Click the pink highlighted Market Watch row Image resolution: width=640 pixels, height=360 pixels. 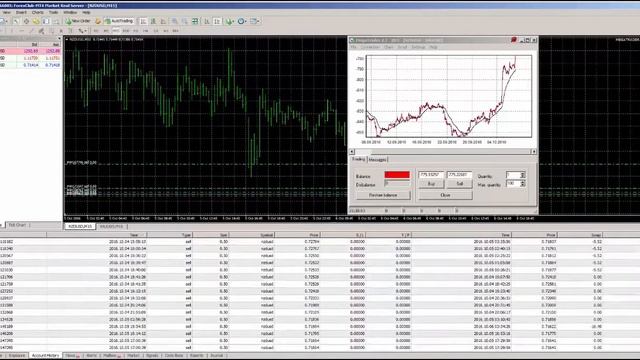click(x=31, y=51)
